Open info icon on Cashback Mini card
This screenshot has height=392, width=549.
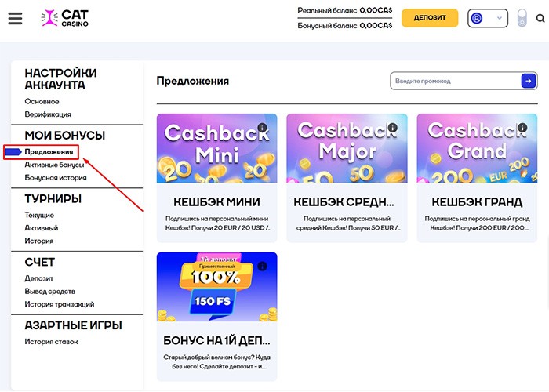(262, 128)
